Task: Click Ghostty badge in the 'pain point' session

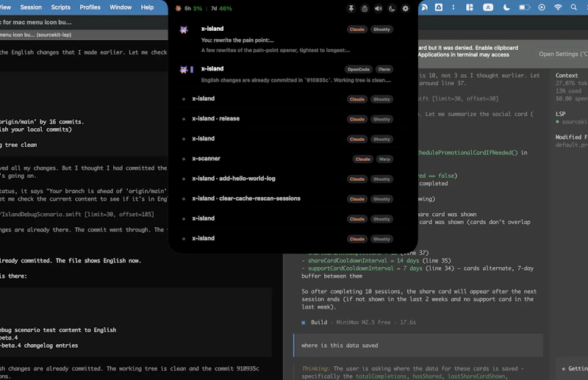Action: point(381,29)
